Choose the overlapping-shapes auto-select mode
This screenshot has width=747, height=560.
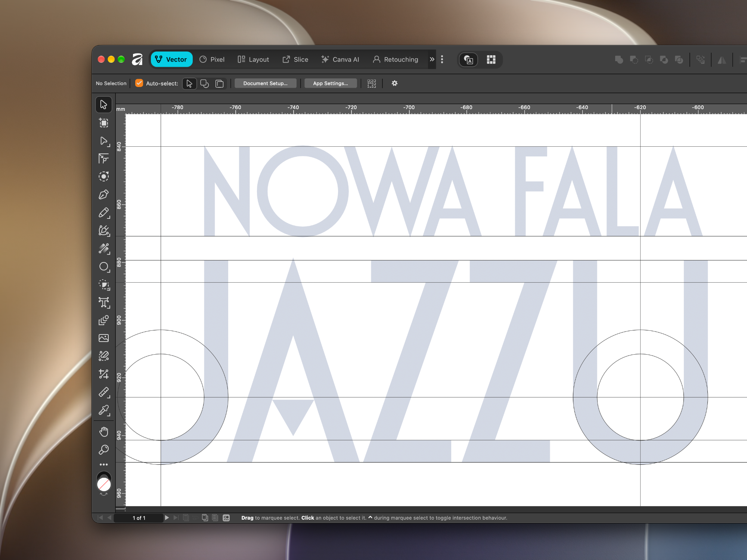pyautogui.click(x=204, y=83)
